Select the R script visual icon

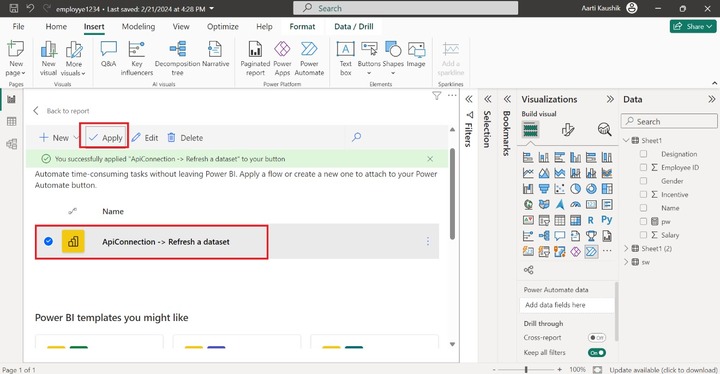pyautogui.click(x=591, y=221)
